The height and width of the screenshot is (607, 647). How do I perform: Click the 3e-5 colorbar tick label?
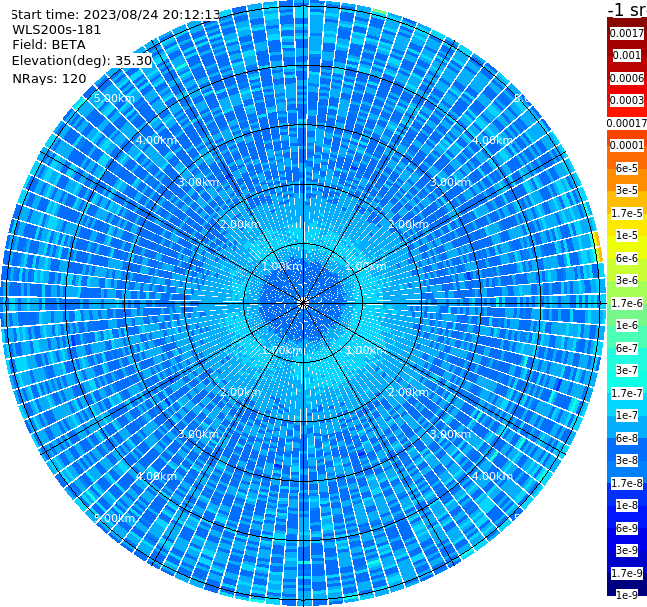coord(627,190)
